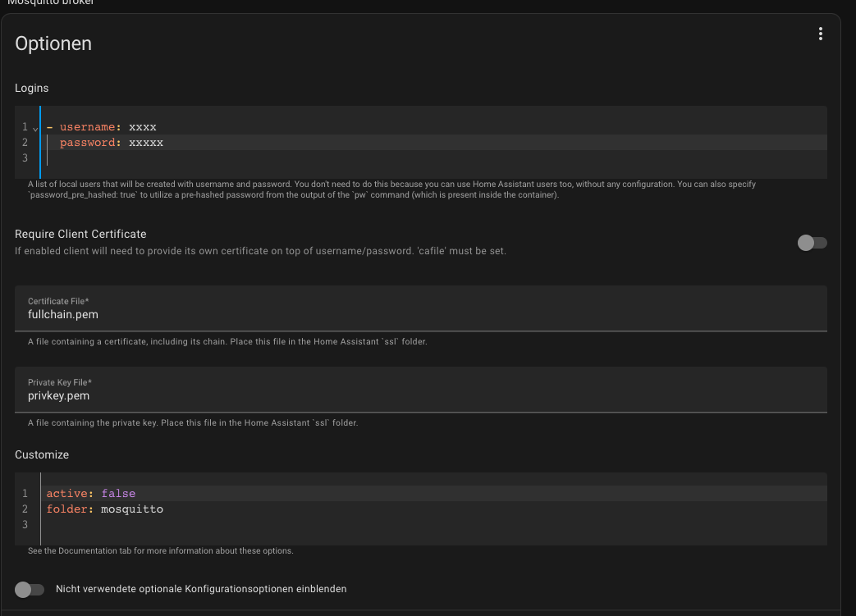
Task: Place cursor on the mosquitto folder value
Action: pos(132,509)
